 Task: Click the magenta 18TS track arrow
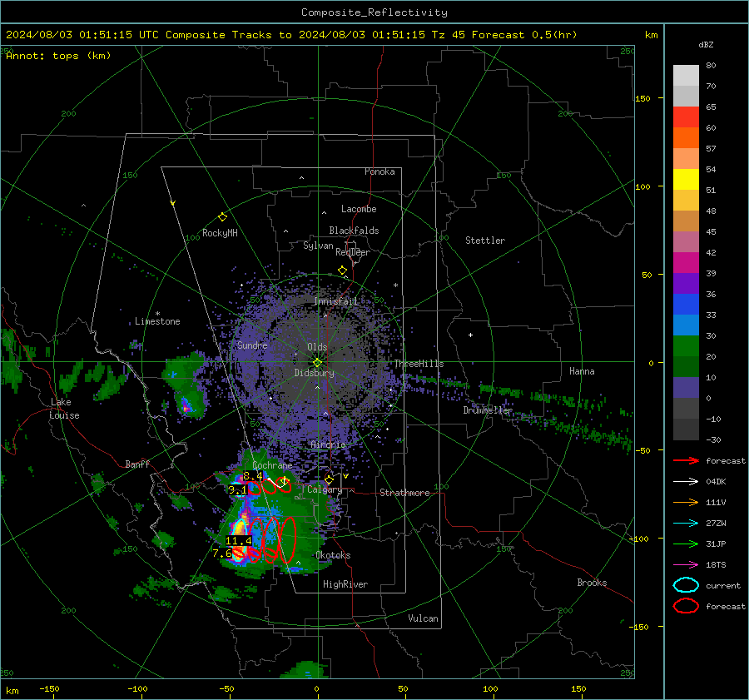686,565
